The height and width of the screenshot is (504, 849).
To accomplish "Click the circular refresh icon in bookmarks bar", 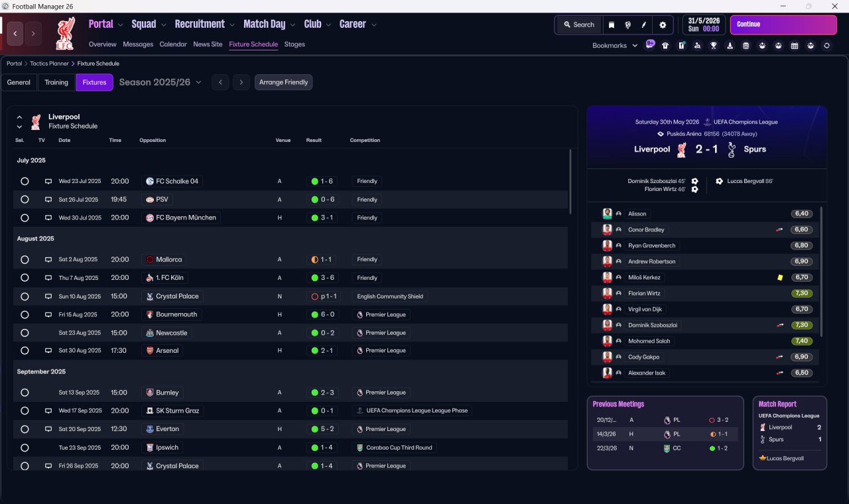I will pos(826,46).
